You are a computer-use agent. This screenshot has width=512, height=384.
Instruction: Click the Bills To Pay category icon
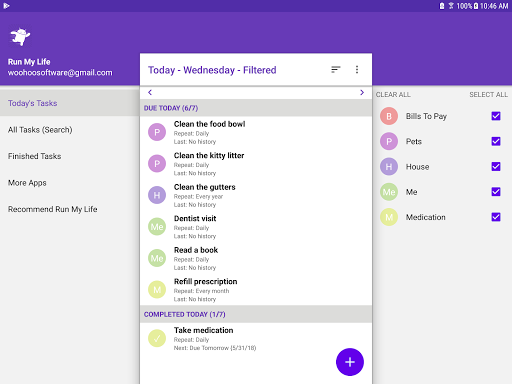pos(389,116)
